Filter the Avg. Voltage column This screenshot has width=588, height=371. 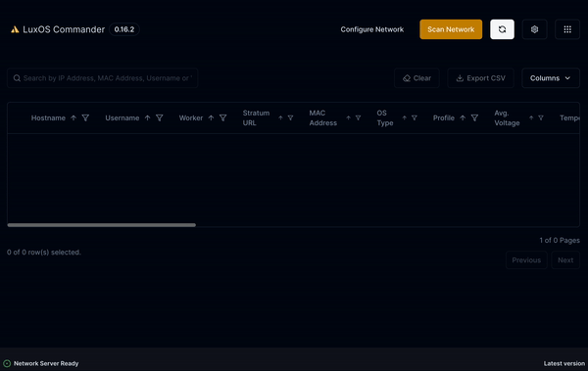[x=541, y=117]
